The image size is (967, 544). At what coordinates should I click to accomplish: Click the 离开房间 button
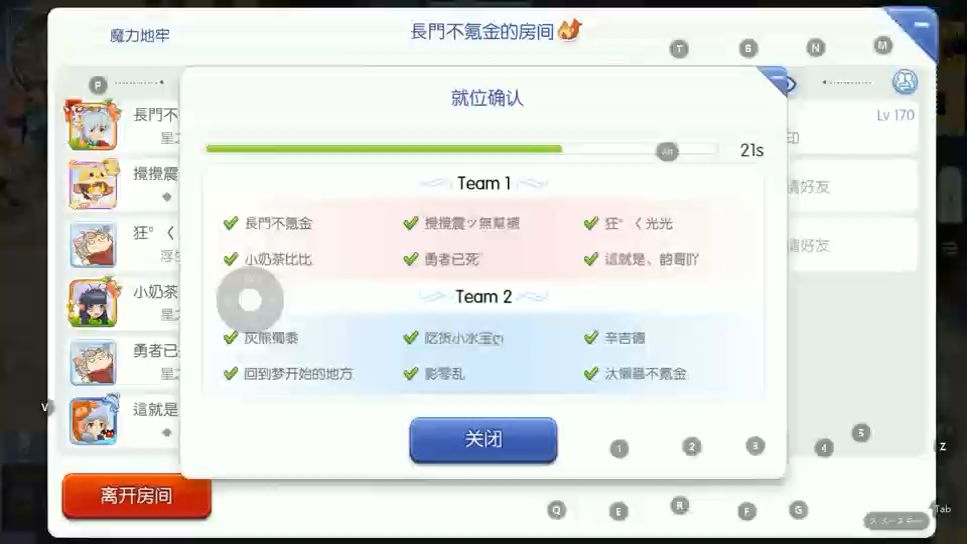136,495
